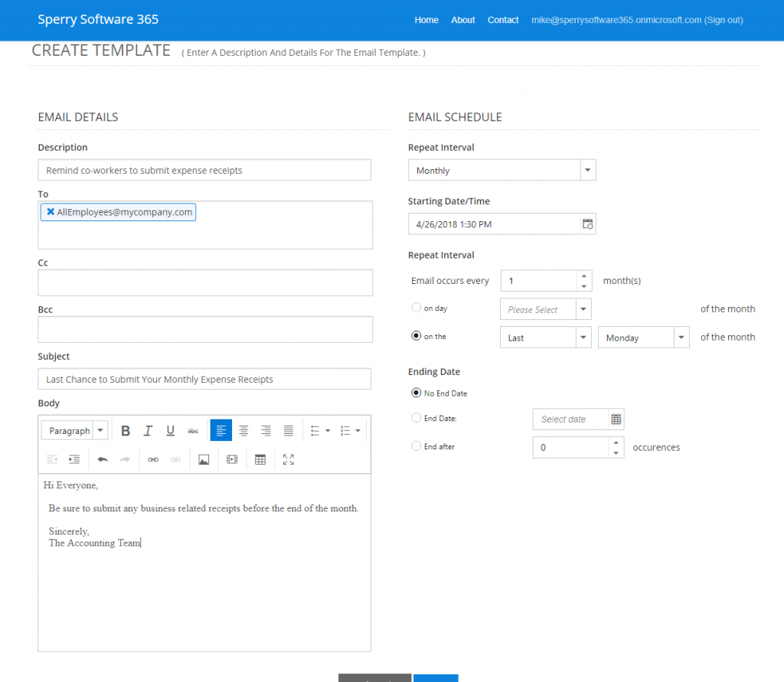Click into the Subject text field
Viewport: 784px width, 682px height.
pos(204,379)
